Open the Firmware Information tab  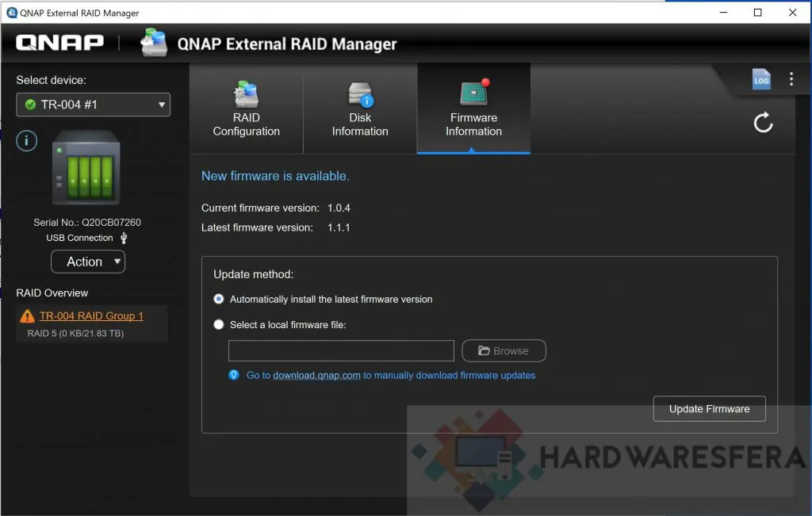coord(473,109)
